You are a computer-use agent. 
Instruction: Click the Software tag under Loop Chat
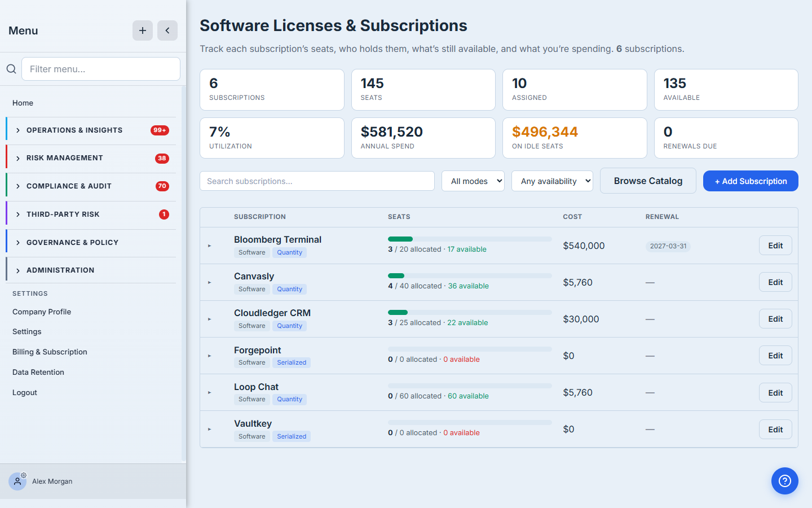(x=251, y=399)
